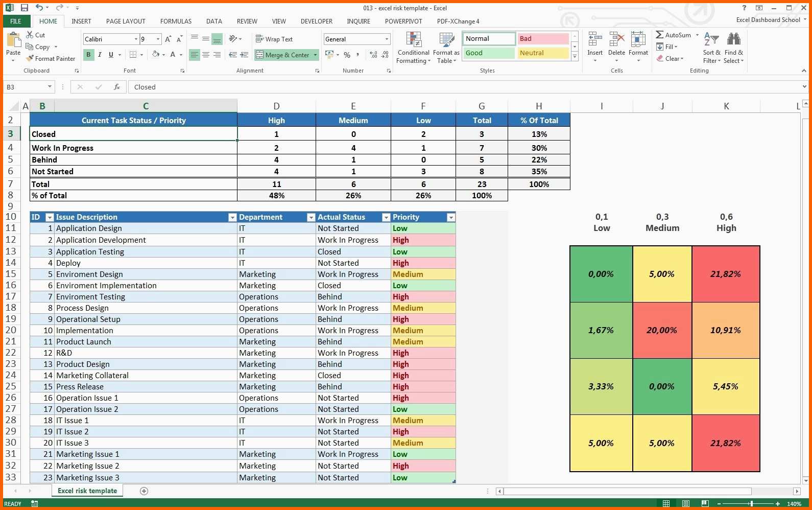Click the Insert Function fx icon
The height and width of the screenshot is (510, 812).
click(117, 87)
